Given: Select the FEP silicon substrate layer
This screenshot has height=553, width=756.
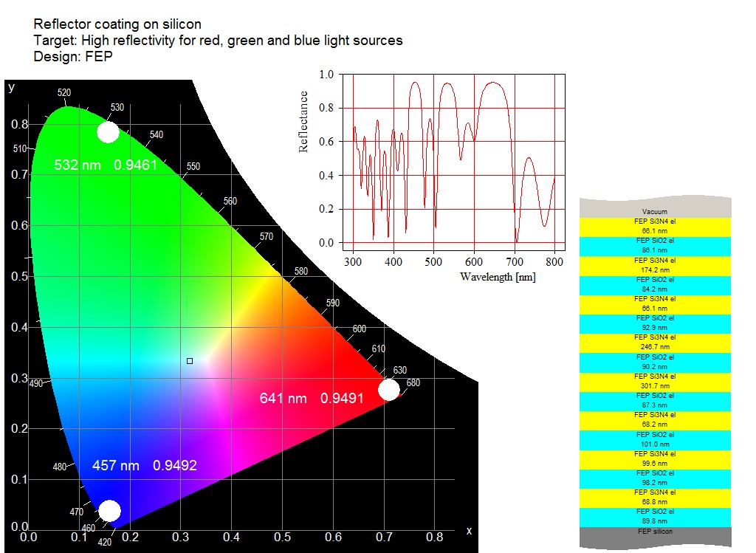Looking at the screenshot, I should click(655, 537).
